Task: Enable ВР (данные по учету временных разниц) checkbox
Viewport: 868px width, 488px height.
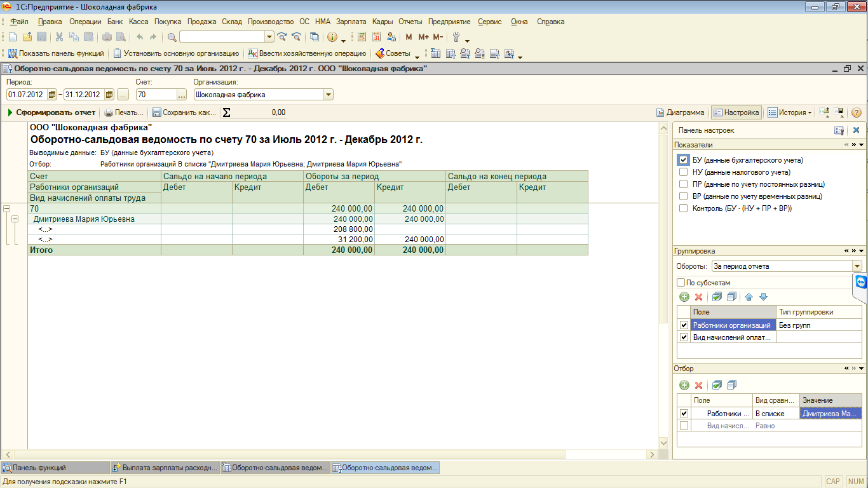Action: tap(683, 196)
